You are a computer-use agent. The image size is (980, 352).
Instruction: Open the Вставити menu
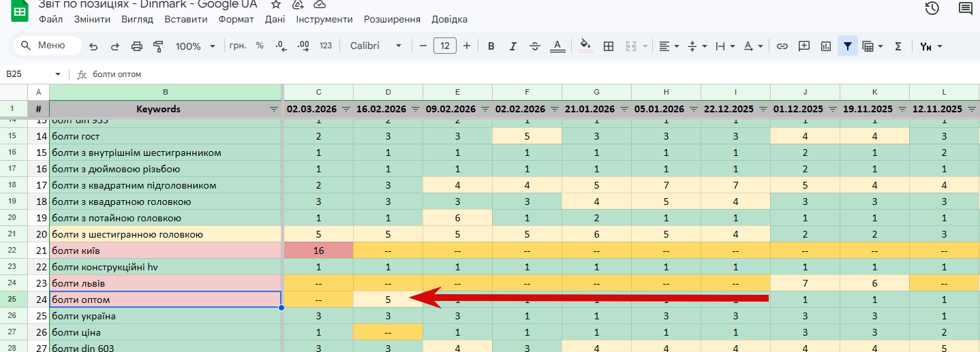click(x=186, y=19)
